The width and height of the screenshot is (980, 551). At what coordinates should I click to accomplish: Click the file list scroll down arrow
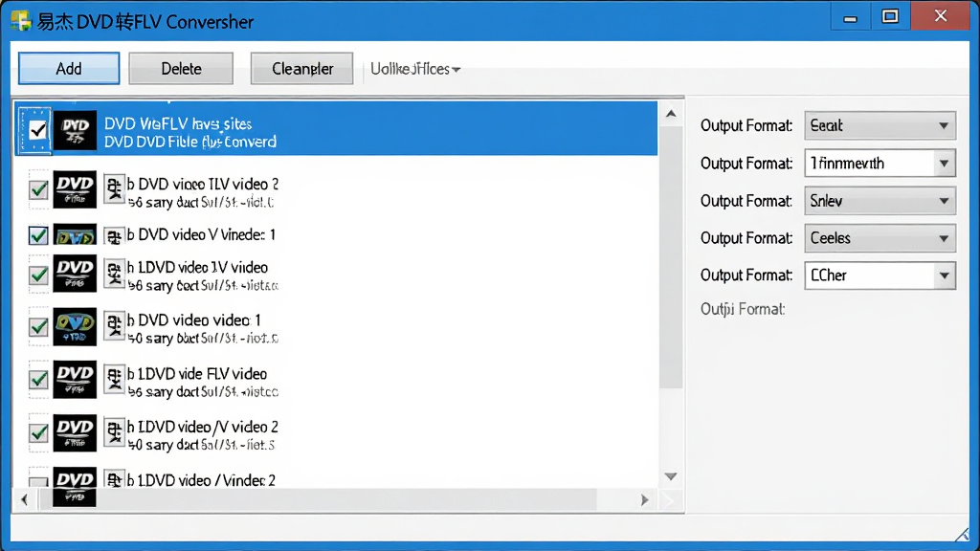click(x=671, y=476)
